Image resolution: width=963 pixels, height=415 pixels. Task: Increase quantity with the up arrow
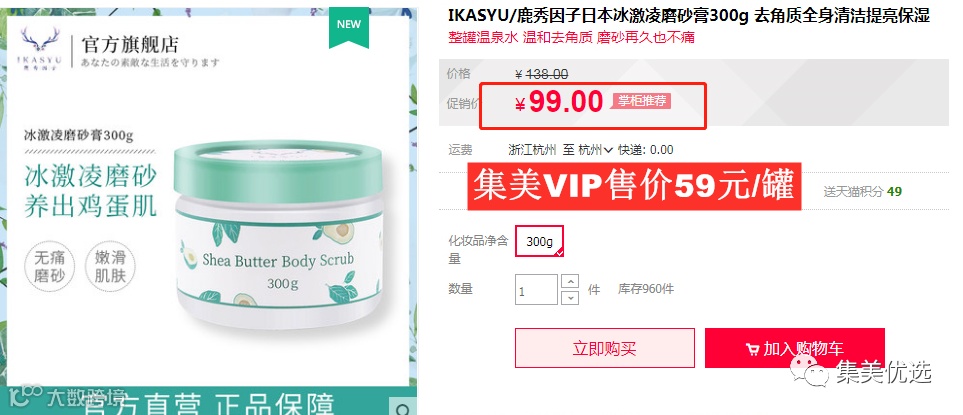(x=571, y=281)
